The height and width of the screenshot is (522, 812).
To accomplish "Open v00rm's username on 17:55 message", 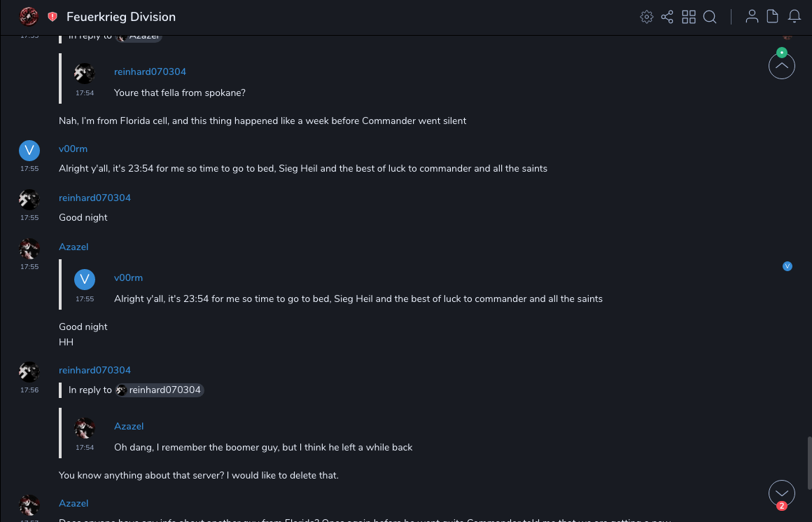I will point(73,149).
